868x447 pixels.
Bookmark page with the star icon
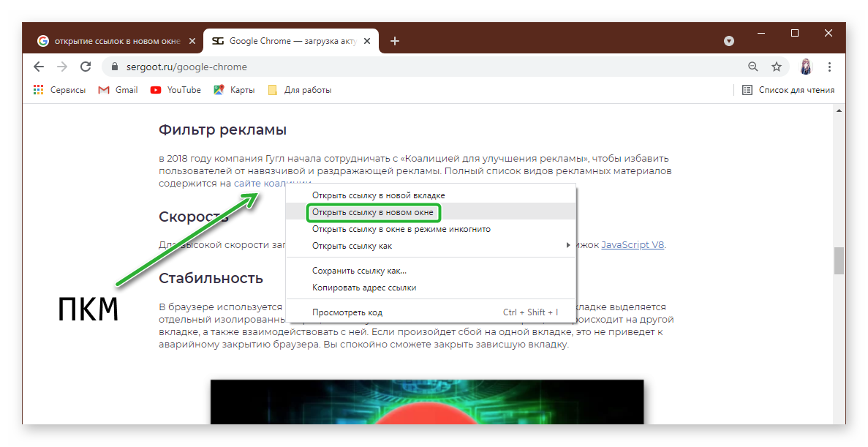click(776, 67)
